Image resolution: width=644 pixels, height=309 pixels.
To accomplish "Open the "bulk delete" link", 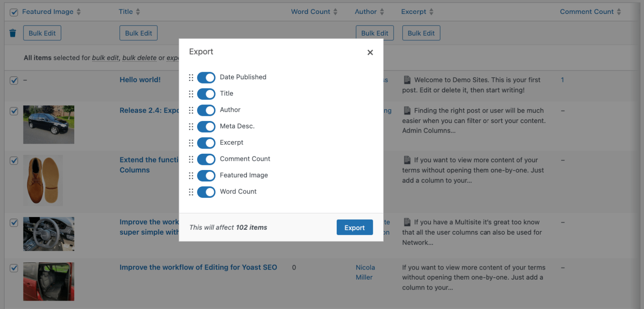I will tap(139, 58).
